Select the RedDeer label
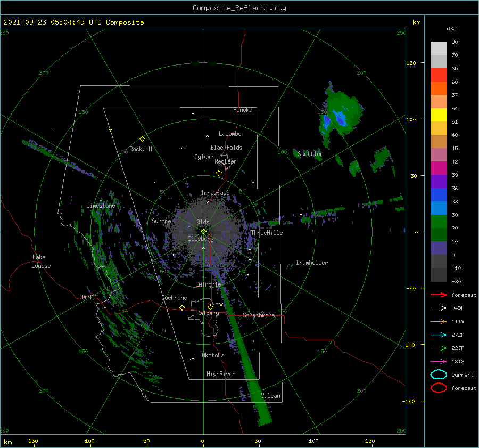The image size is (479, 448). (226, 161)
